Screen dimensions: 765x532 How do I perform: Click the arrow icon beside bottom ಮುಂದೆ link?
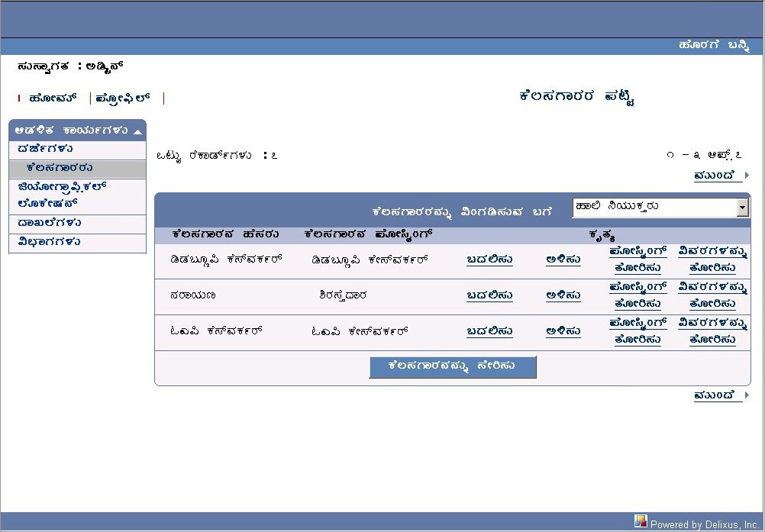(x=747, y=395)
